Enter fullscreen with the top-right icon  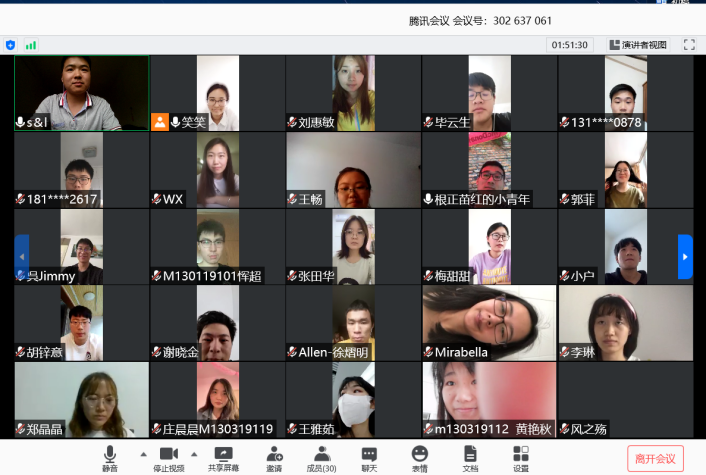[x=689, y=45]
